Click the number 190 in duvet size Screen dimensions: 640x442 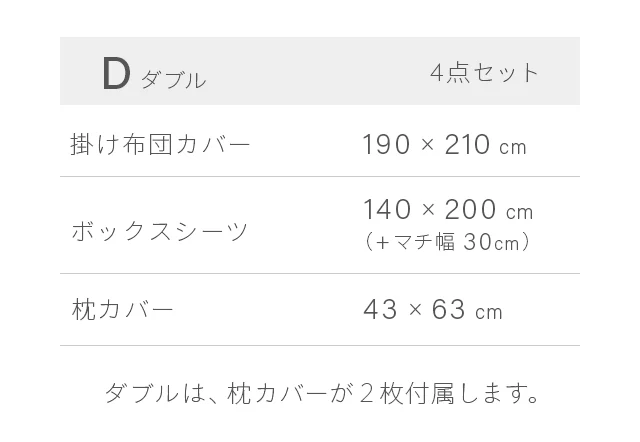pos(386,145)
